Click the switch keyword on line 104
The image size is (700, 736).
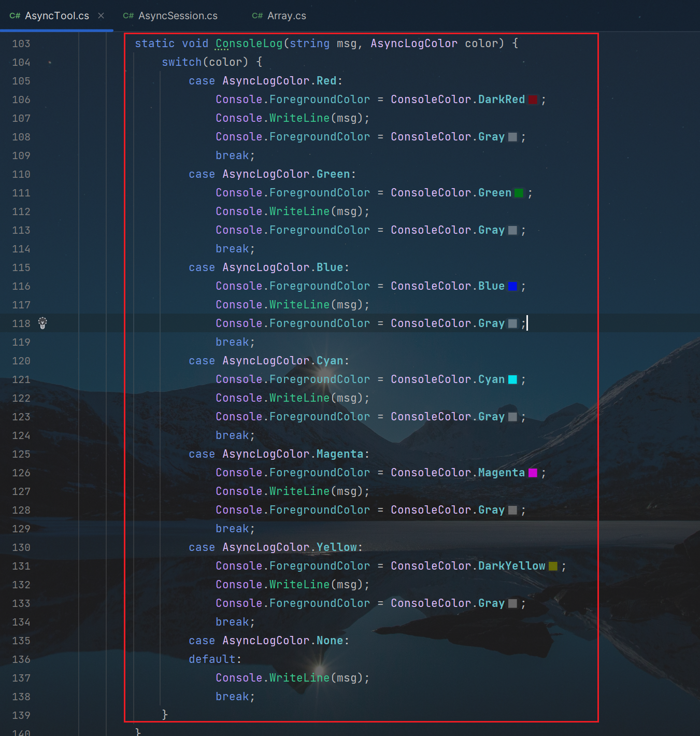182,62
